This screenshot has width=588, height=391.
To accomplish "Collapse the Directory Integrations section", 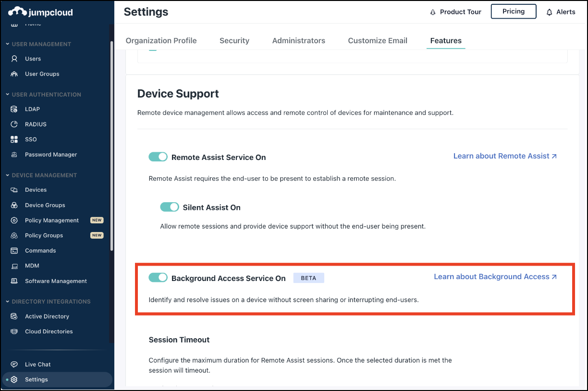I will [x=8, y=302].
